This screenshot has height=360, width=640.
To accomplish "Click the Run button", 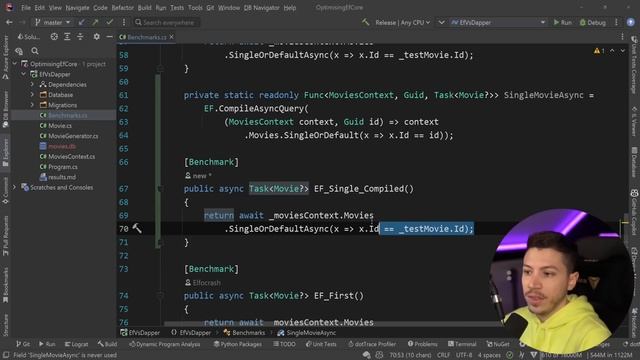I will coord(562,22).
